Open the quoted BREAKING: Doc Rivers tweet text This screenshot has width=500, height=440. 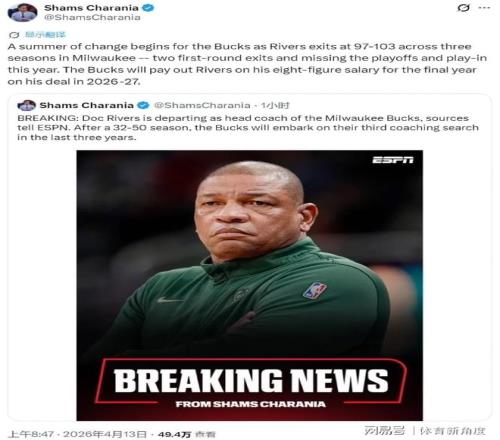click(248, 128)
